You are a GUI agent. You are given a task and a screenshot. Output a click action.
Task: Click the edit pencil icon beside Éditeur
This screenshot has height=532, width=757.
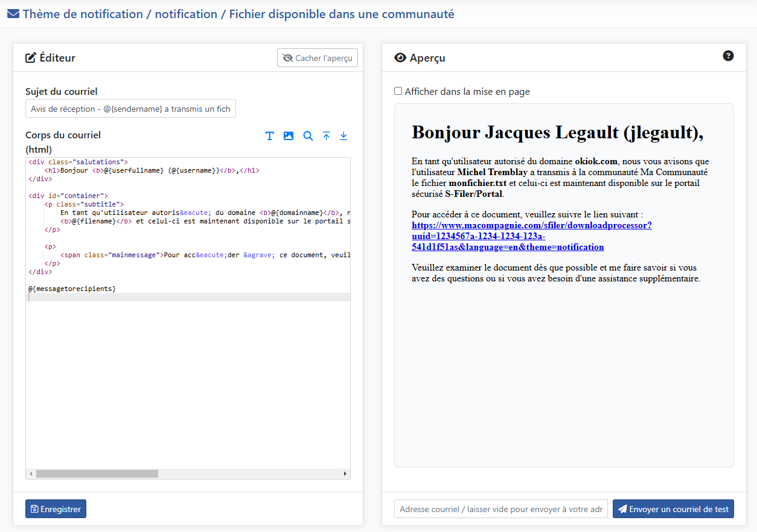31,58
